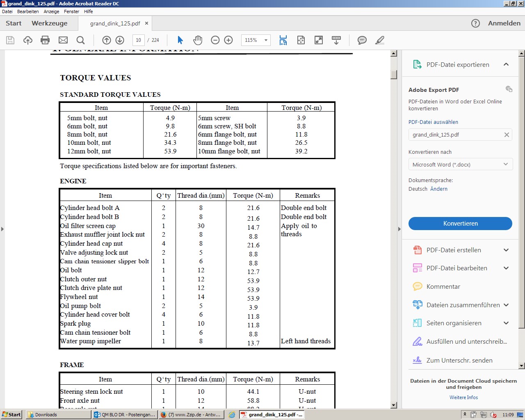
Task: Go to previous page arrow
Action: coord(107,40)
